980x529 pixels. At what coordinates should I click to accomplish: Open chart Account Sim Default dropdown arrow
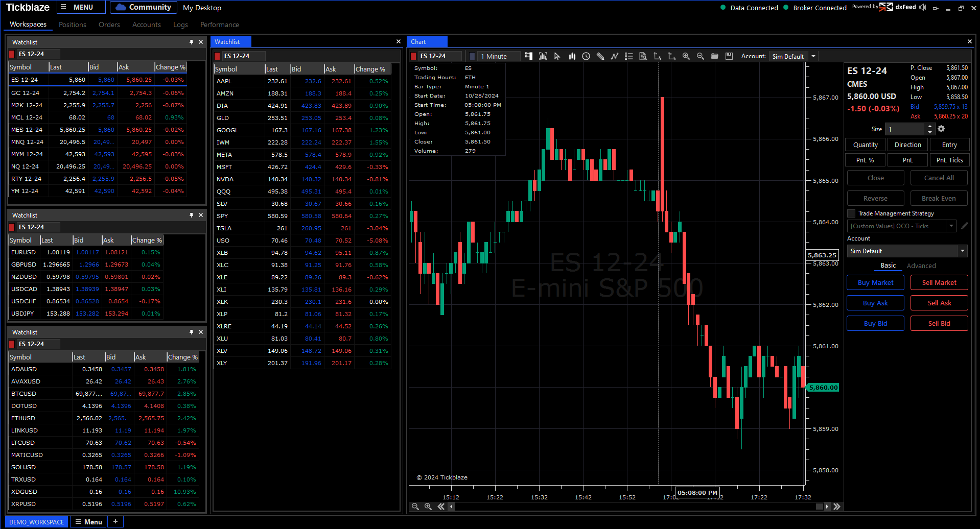[x=813, y=56]
